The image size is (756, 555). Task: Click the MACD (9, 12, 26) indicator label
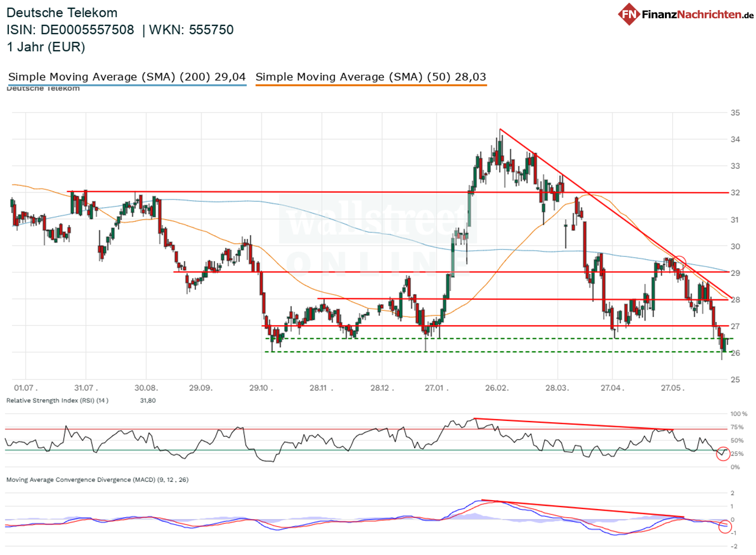(97, 480)
